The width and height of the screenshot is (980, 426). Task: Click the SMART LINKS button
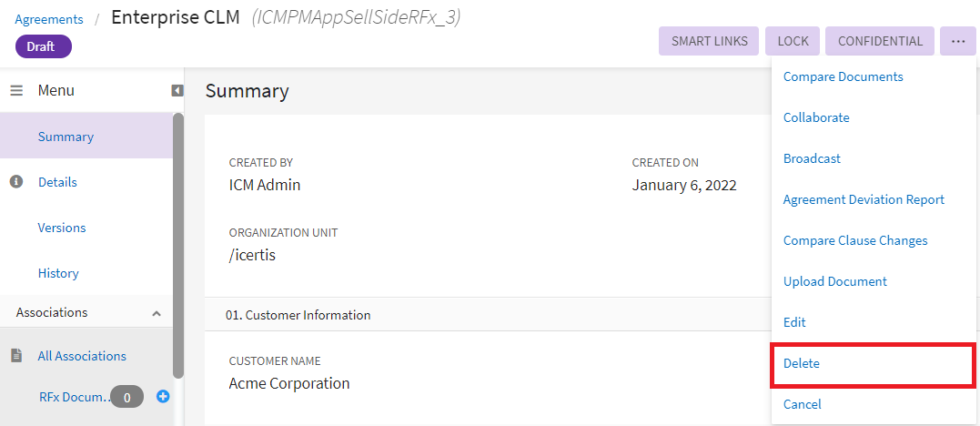709,41
